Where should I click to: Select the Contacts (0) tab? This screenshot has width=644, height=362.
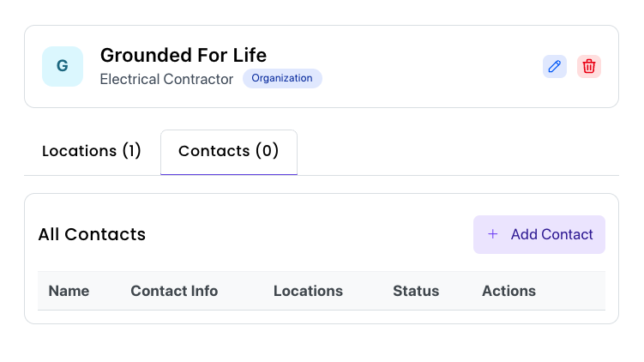[x=229, y=152]
